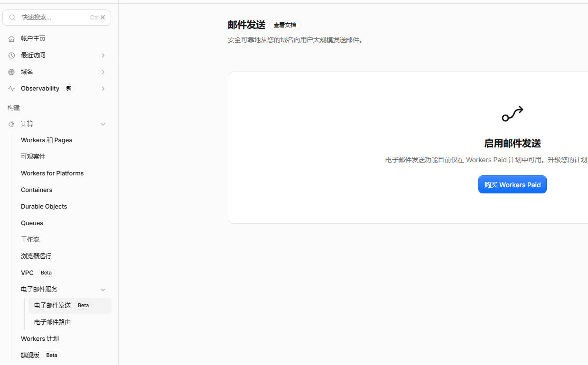Collapse the 电子邮件服务 chevron

point(103,290)
